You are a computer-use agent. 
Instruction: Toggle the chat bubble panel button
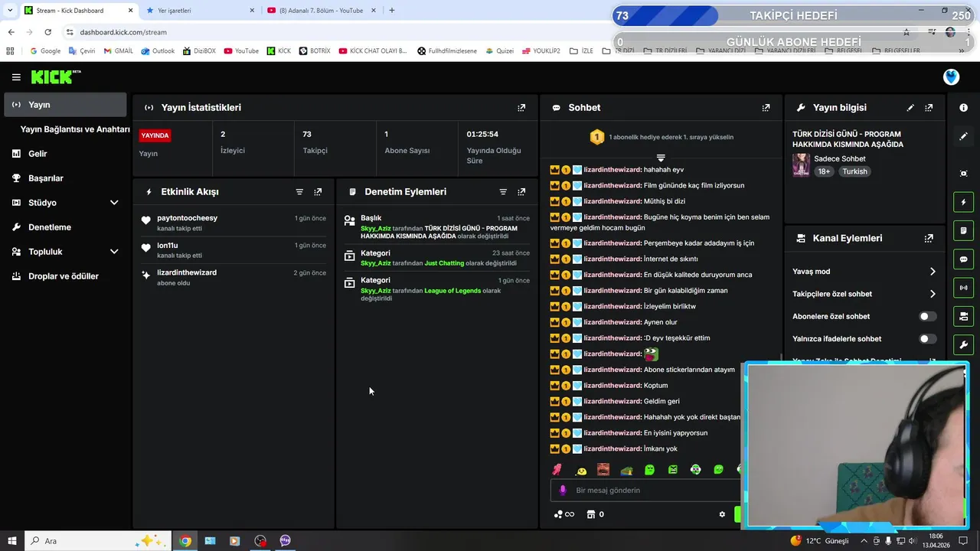[x=964, y=259]
